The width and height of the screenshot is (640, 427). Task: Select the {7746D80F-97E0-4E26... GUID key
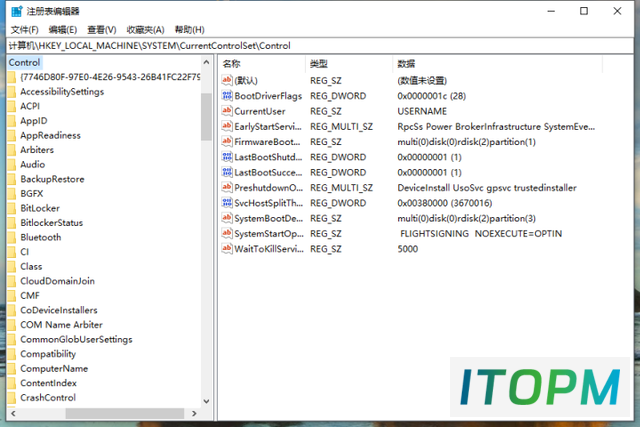pyautogui.click(x=110, y=77)
